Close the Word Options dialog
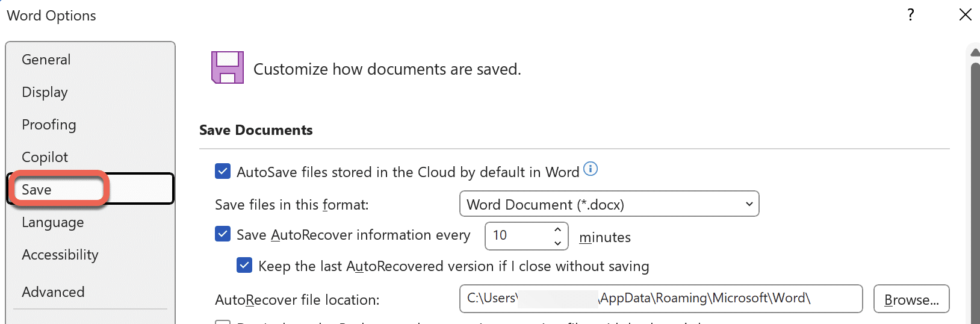This screenshot has width=980, height=324. 965,15
